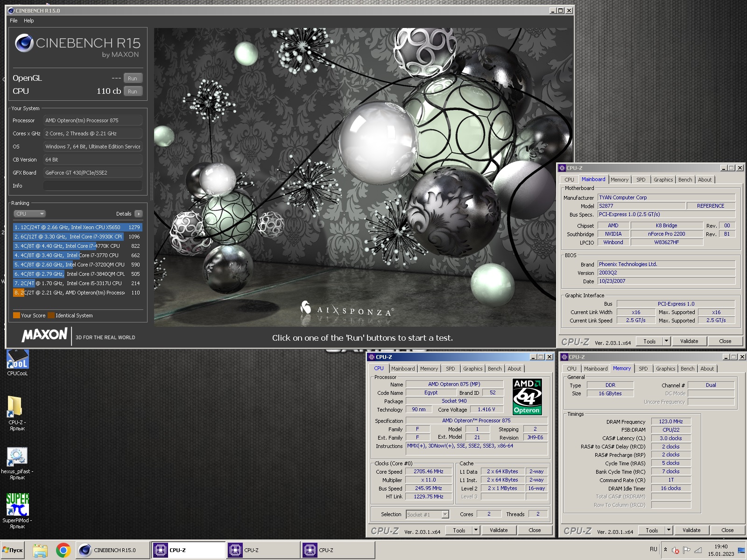The width and height of the screenshot is (747, 560).
Task: Open the File menu in Cinebench
Action: point(14,21)
